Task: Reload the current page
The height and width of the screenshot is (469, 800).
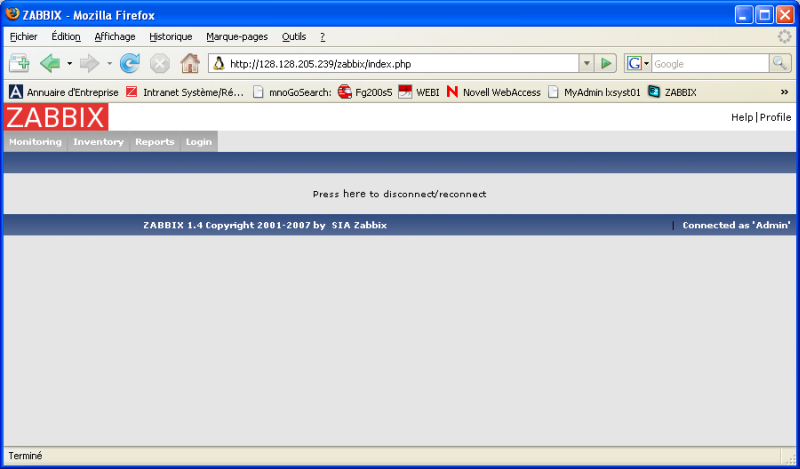Action: 130,63
